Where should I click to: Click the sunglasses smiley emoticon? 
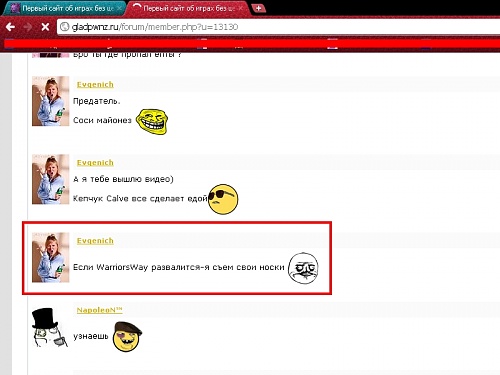[223, 199]
